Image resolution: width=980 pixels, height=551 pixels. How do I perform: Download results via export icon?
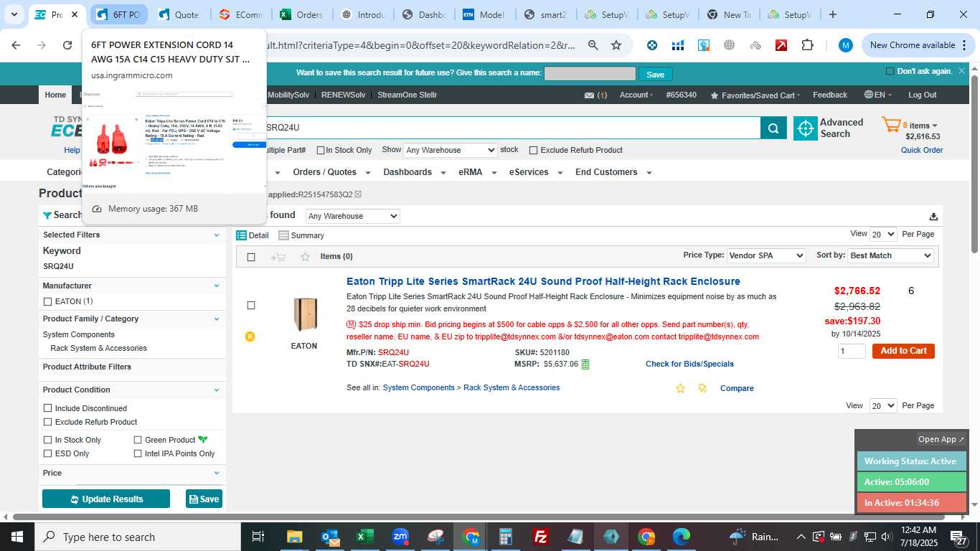click(x=933, y=216)
